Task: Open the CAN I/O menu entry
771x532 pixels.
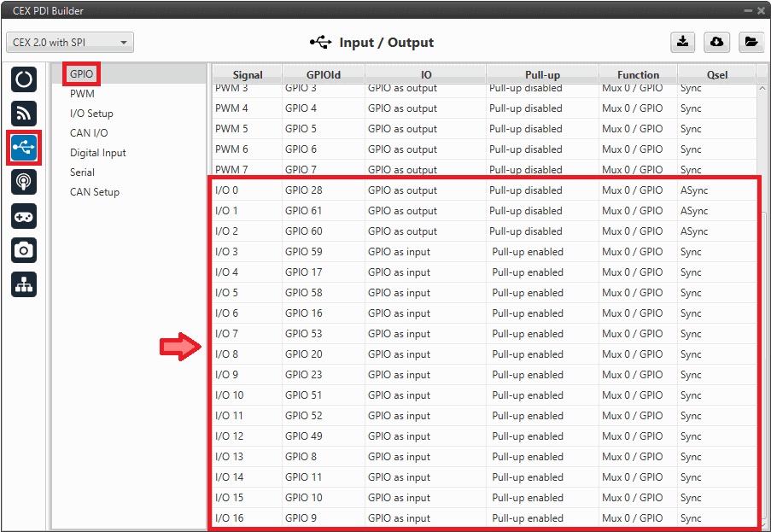Action: point(89,133)
